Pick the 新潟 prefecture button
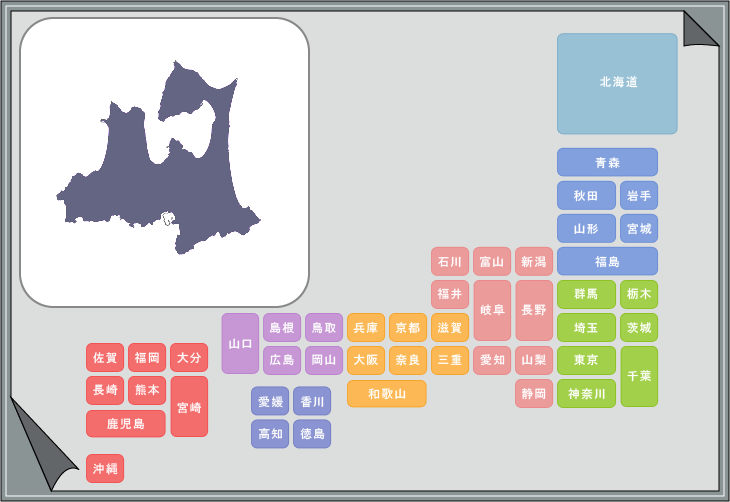 [x=534, y=261]
